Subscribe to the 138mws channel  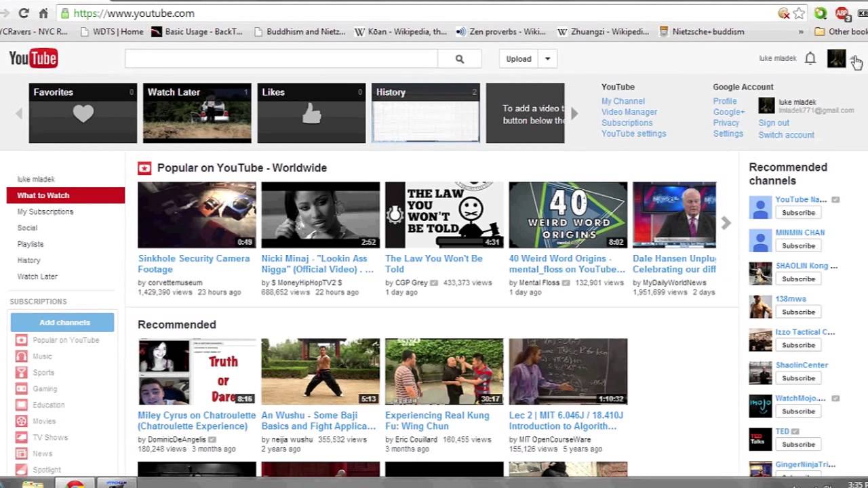798,312
